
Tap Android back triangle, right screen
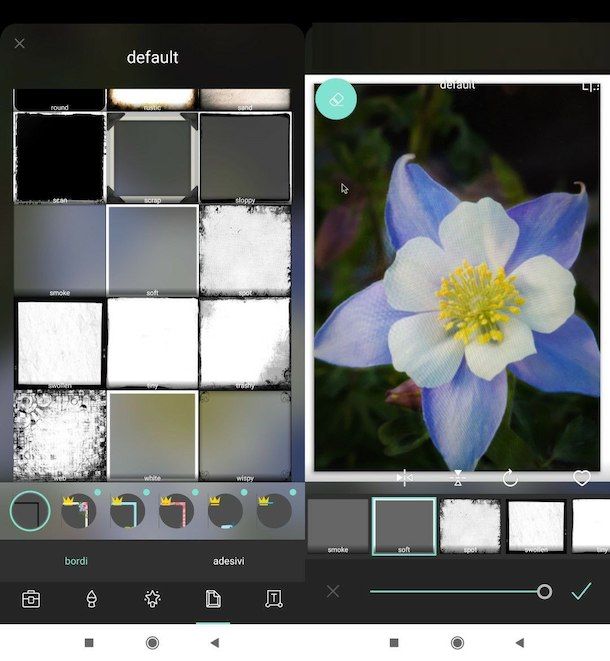[x=520, y=642]
